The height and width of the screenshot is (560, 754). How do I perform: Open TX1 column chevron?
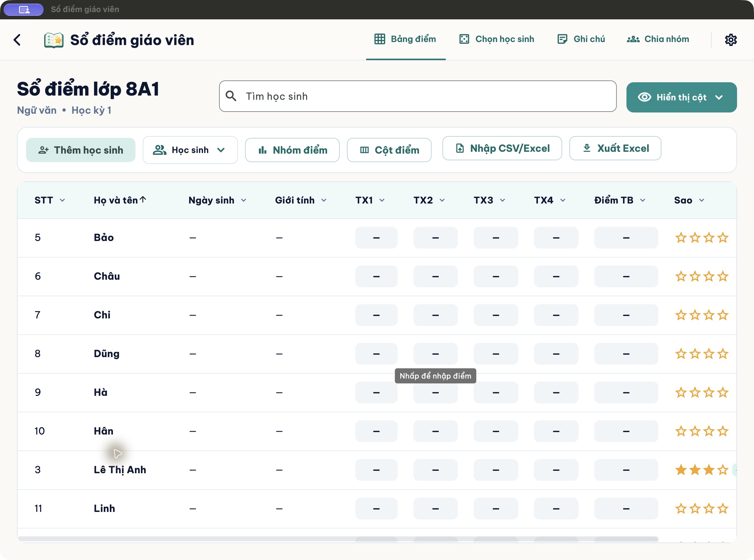click(382, 200)
